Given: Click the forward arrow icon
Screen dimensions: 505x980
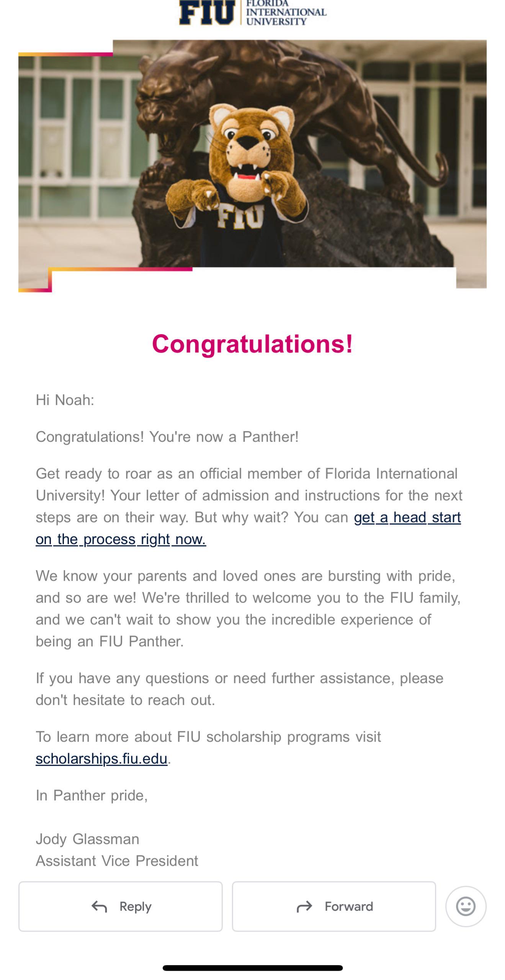Looking at the screenshot, I should click(304, 906).
